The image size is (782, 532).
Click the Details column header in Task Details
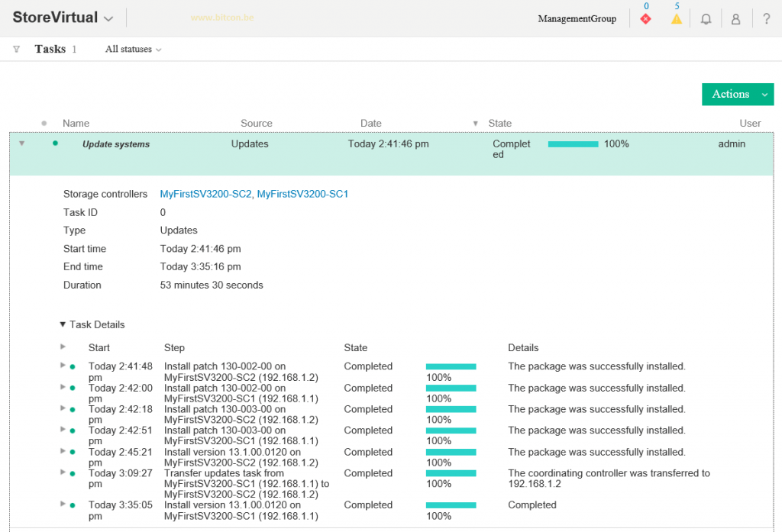(x=523, y=347)
